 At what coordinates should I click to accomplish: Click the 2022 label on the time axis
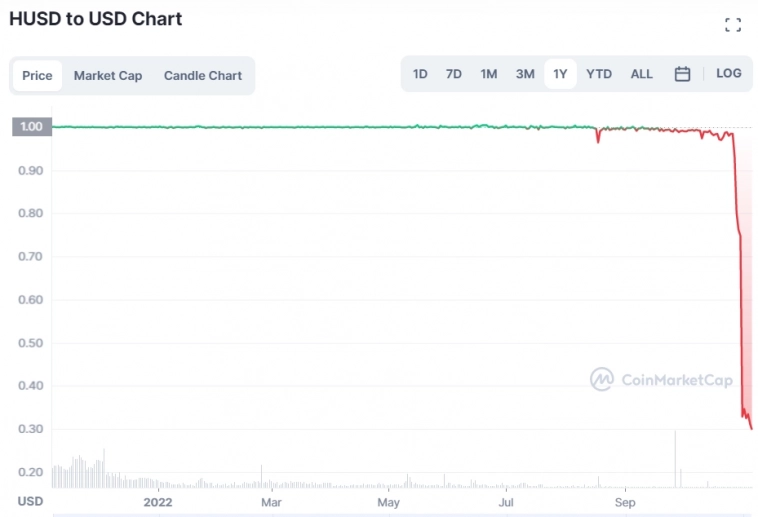(x=158, y=501)
